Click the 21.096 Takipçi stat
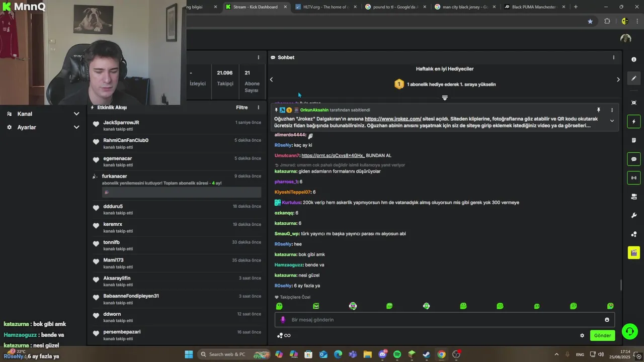 [225, 78]
